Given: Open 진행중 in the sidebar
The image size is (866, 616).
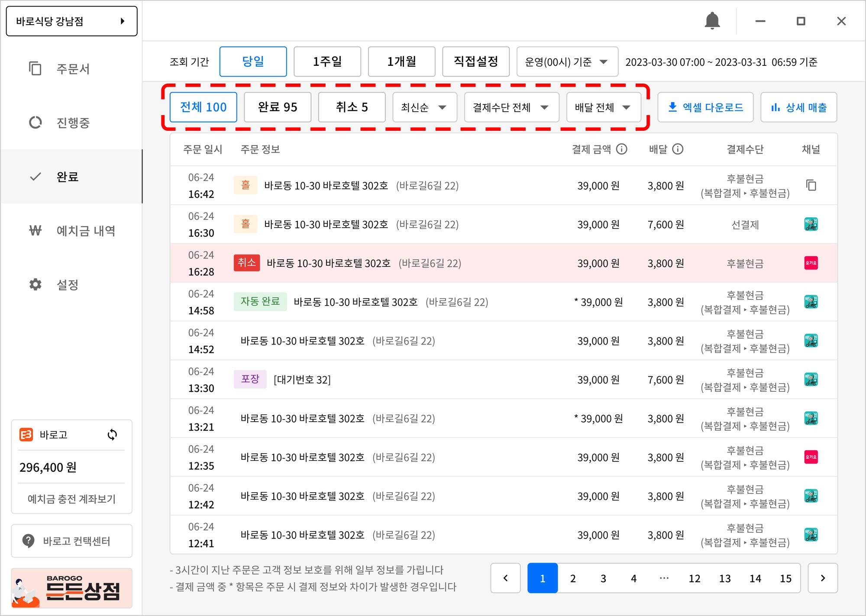Looking at the screenshot, I should [72, 123].
